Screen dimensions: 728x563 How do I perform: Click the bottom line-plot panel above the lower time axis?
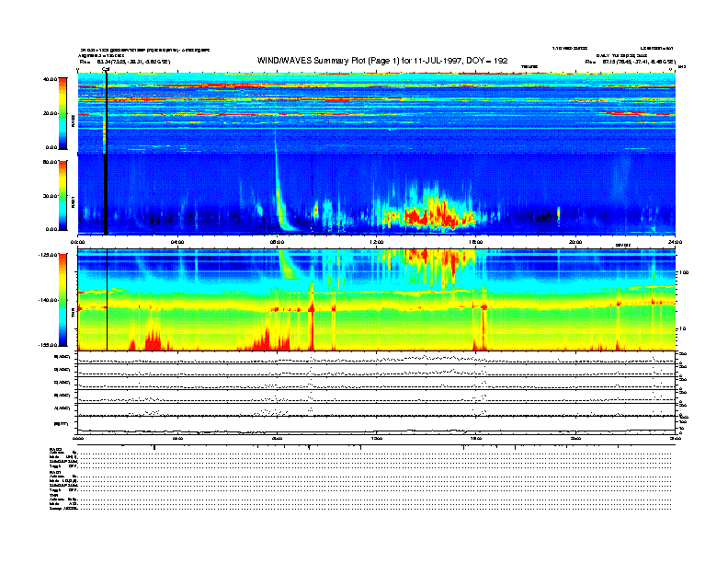tap(376, 425)
